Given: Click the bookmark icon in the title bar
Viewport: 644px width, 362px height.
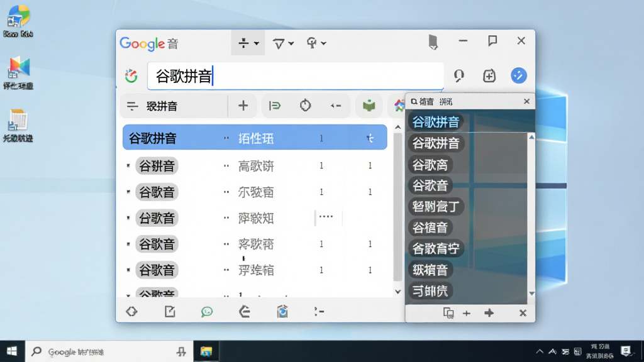Looking at the screenshot, I should click(433, 42).
